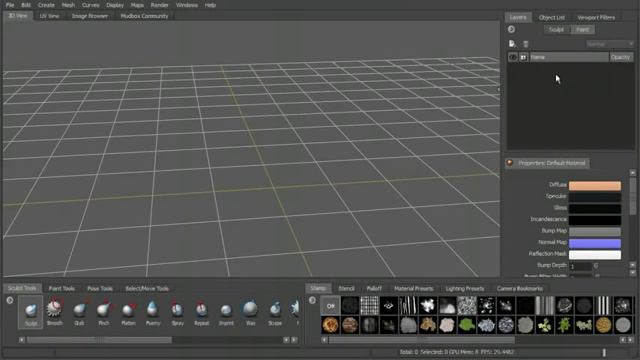This screenshot has width=640, height=360.
Task: Select the Pinch sculpt tool
Action: point(104,312)
